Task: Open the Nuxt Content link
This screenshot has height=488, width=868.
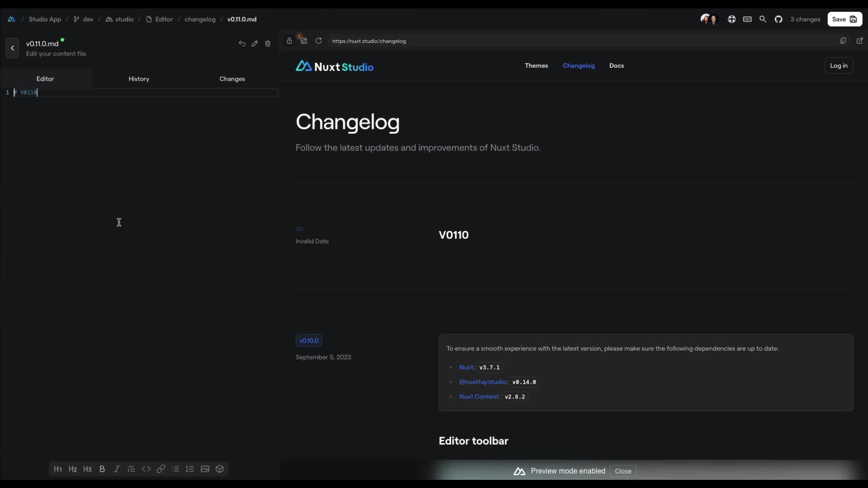Action: coord(480,396)
